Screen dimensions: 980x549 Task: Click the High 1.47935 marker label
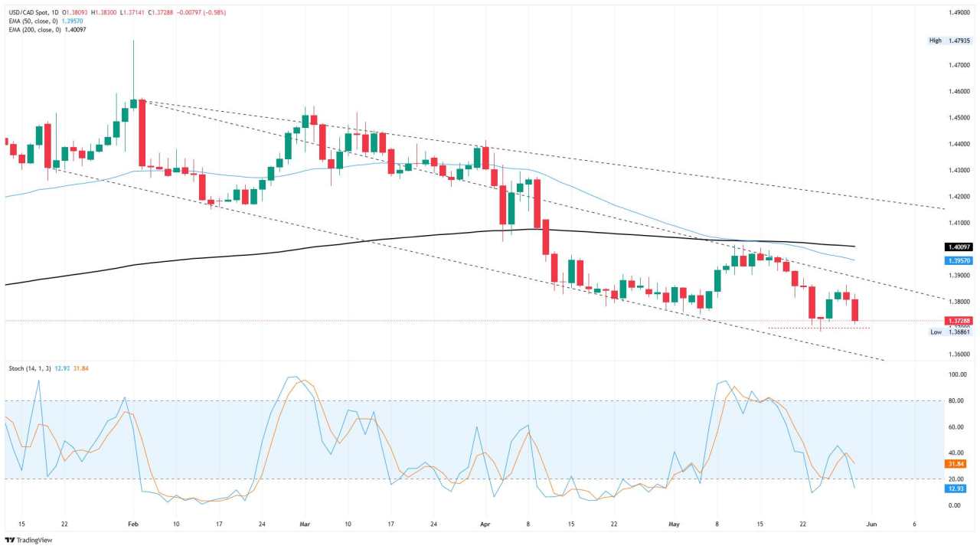click(x=949, y=41)
